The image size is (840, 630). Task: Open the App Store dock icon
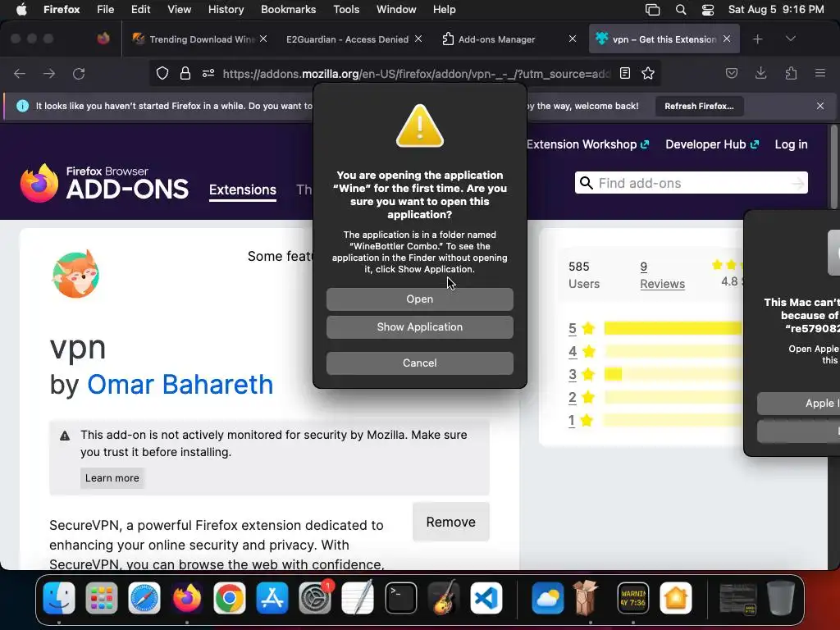tap(272, 598)
